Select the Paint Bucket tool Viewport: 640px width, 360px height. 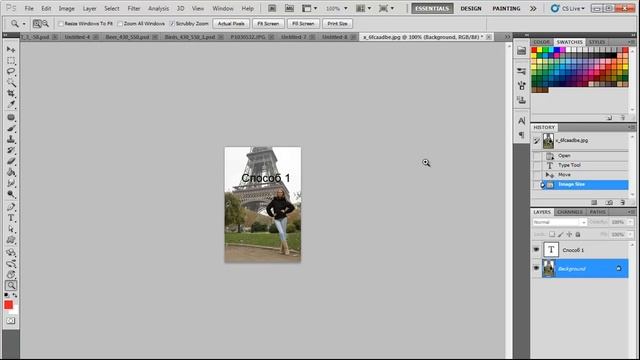[x=11, y=173]
